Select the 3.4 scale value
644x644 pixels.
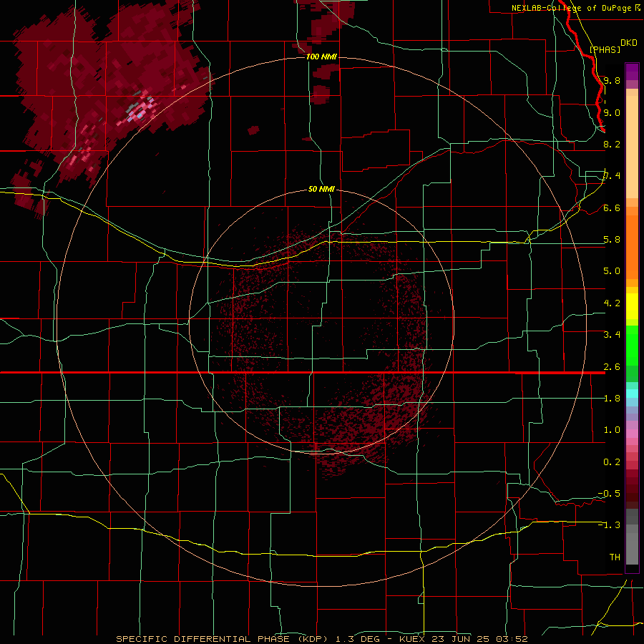[612, 334]
